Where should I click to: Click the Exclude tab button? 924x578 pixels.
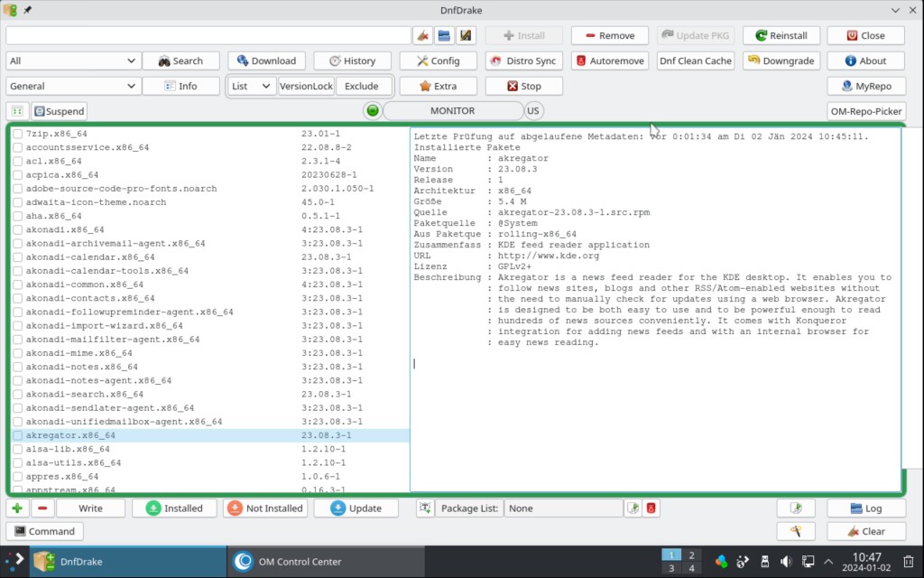tap(362, 86)
